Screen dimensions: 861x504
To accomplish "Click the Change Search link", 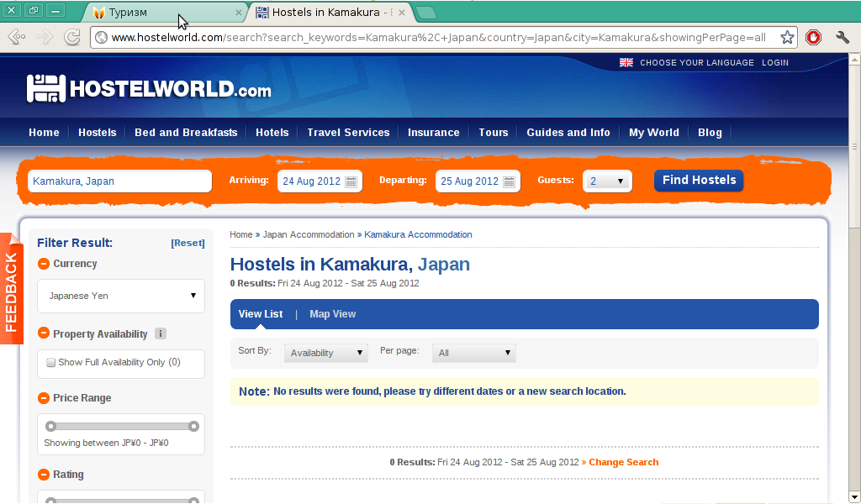I will click(x=623, y=462).
